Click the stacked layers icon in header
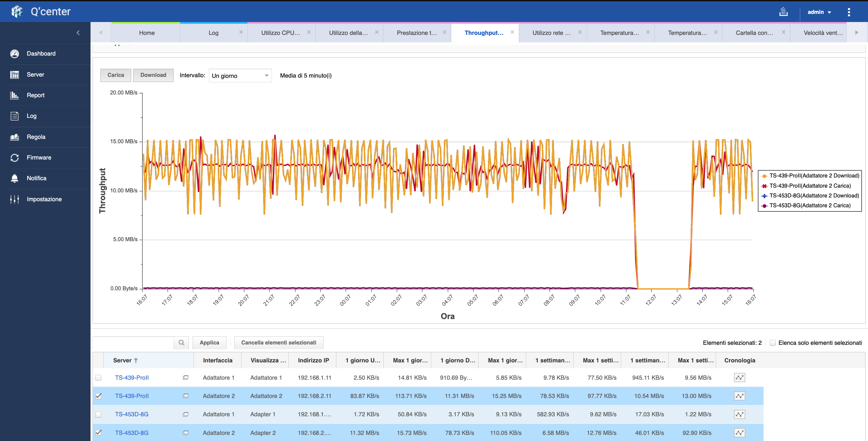 (x=783, y=12)
